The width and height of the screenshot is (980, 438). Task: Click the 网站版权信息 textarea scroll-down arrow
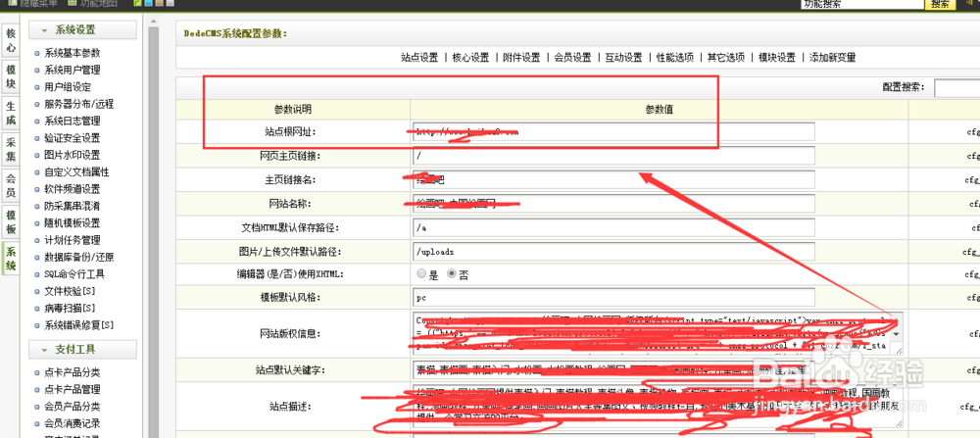898,334
